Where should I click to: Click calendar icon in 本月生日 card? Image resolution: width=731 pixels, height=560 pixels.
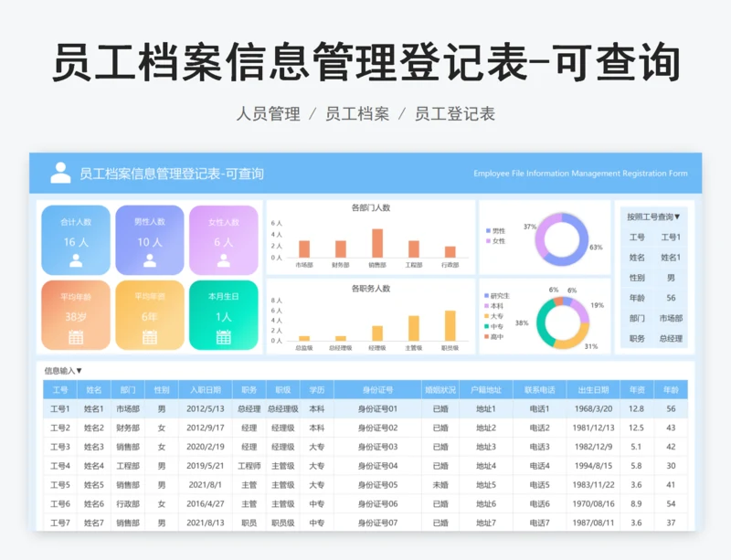point(224,336)
